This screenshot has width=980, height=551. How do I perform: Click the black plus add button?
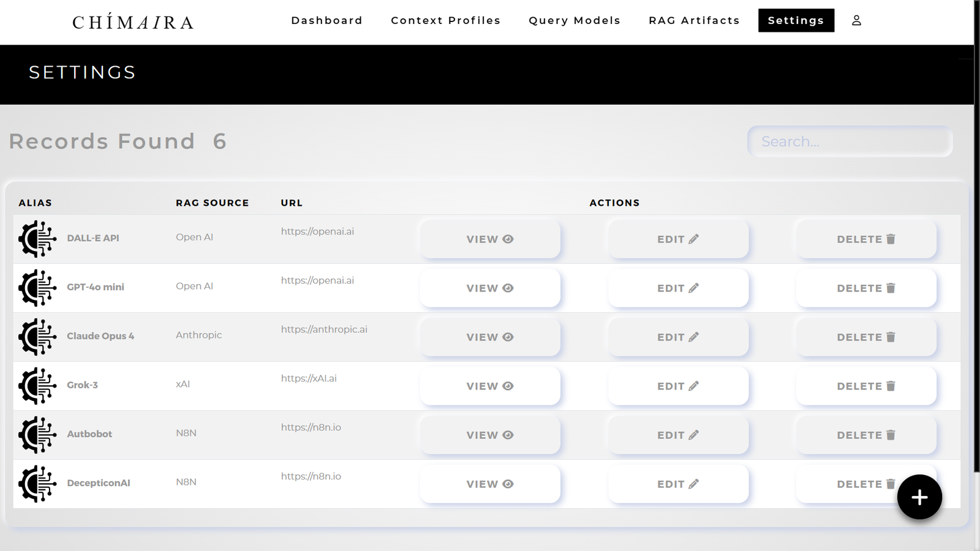[919, 497]
